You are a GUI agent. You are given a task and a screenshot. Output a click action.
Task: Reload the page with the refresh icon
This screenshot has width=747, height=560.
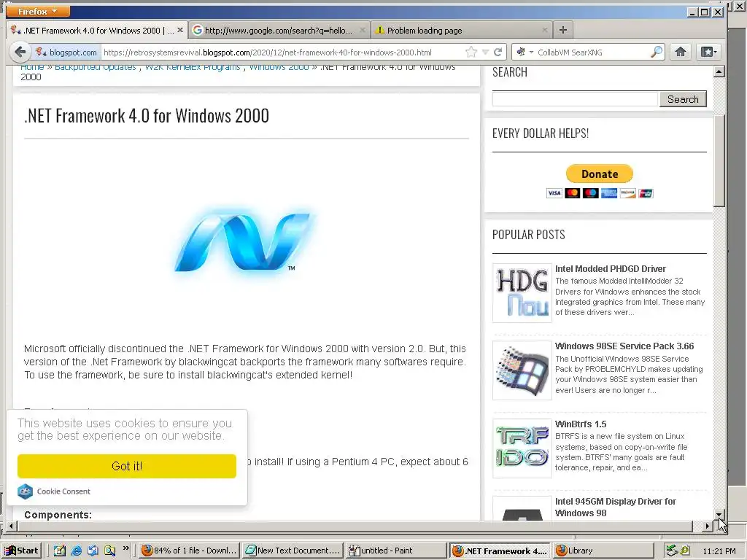pos(498,52)
